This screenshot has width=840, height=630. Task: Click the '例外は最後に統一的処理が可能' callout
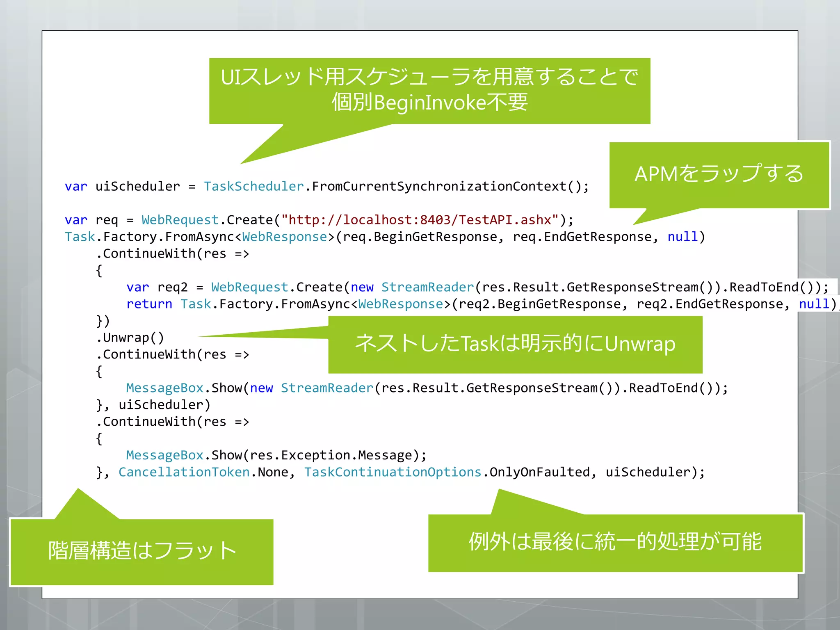tap(615, 542)
